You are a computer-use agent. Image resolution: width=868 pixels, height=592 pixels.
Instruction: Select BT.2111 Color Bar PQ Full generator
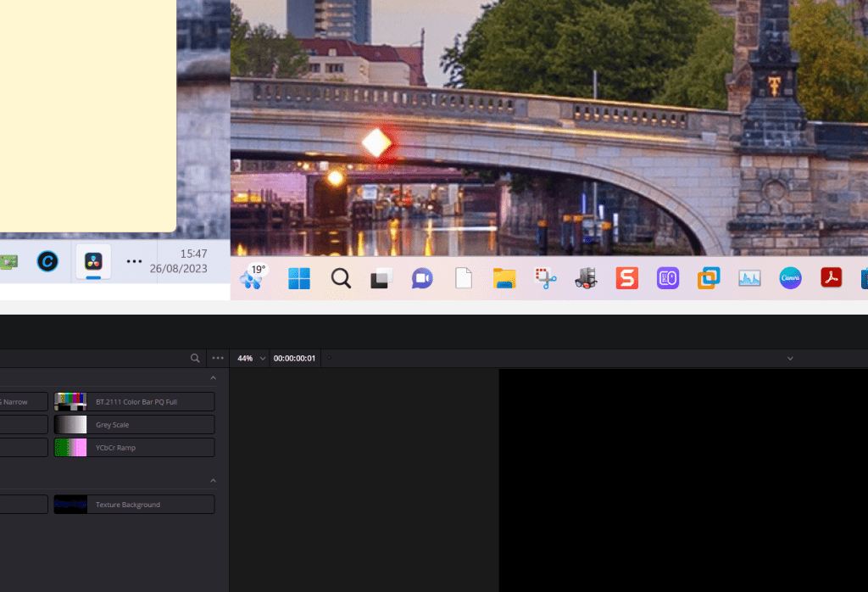tap(134, 401)
